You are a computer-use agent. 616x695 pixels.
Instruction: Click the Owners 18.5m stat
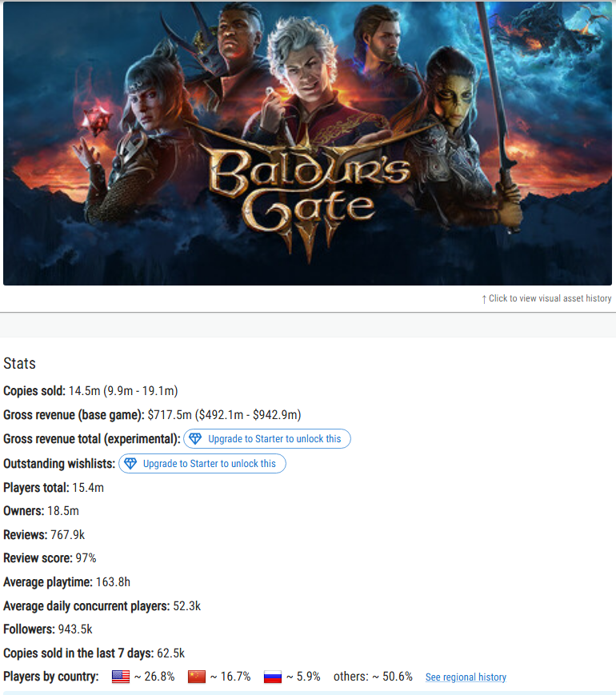(42, 511)
